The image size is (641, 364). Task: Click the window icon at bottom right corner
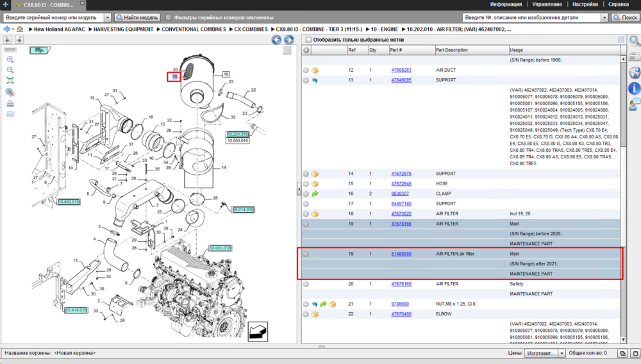pyautogui.click(x=635, y=353)
